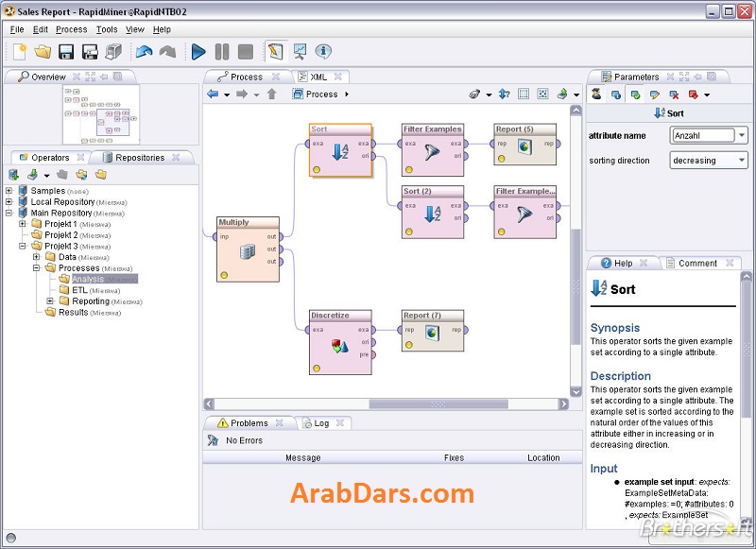The width and height of the screenshot is (756, 549).
Task: Pause the process execution
Action: 222,52
